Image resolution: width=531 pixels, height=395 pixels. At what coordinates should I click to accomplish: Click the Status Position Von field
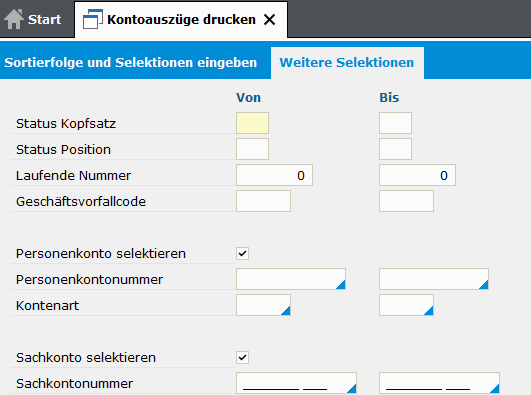(x=252, y=149)
